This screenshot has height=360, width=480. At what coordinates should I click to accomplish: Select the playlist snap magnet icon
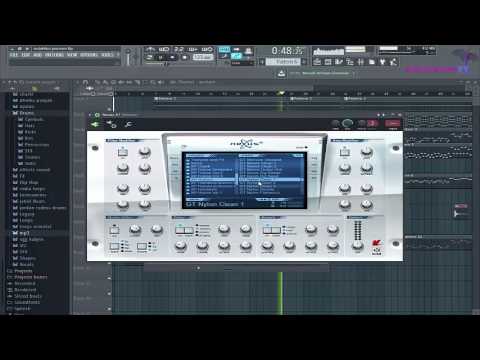coord(85,82)
